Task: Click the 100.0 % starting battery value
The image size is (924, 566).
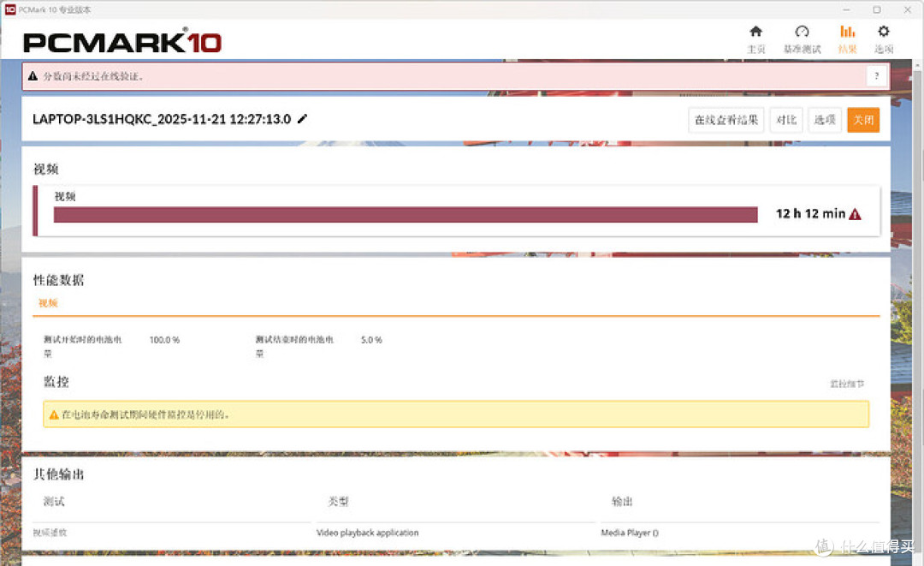Action: (x=164, y=340)
